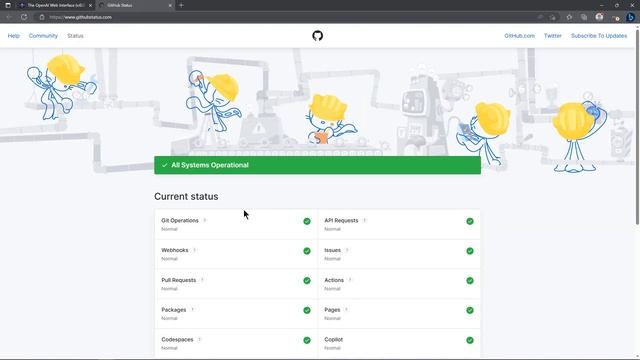640x360 pixels.
Task: Click the Codespaces label
Action: click(x=177, y=339)
